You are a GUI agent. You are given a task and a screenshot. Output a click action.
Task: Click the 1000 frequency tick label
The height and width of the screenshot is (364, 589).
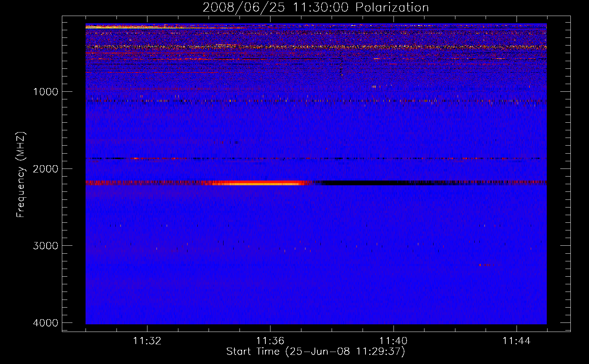click(46, 91)
